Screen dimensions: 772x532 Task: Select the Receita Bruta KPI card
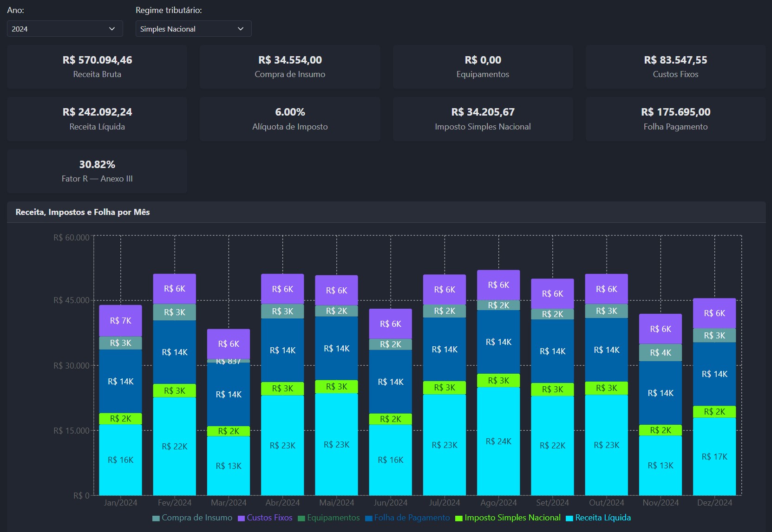(97, 67)
